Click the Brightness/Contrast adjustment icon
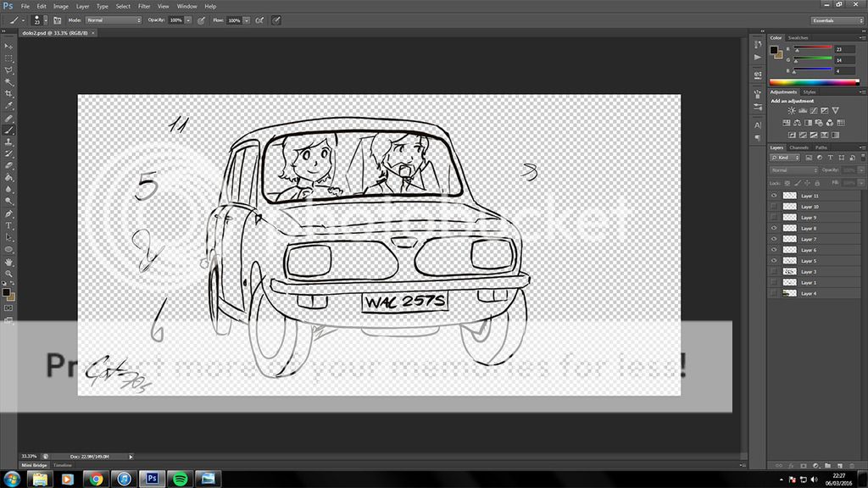This screenshot has width=868, height=488. click(791, 111)
